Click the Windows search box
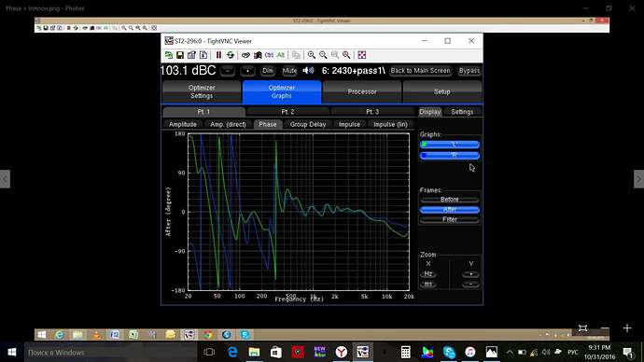This screenshot has width=644, height=362. coord(110,352)
